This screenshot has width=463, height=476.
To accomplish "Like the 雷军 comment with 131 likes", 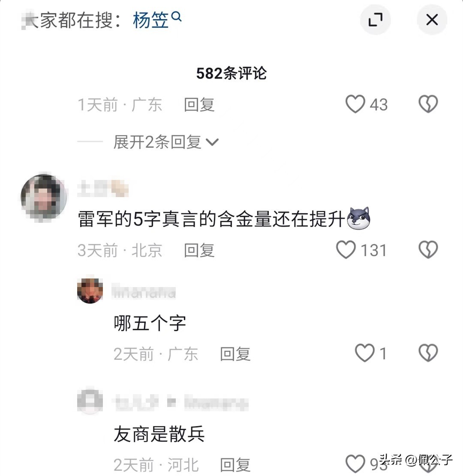I will (346, 250).
